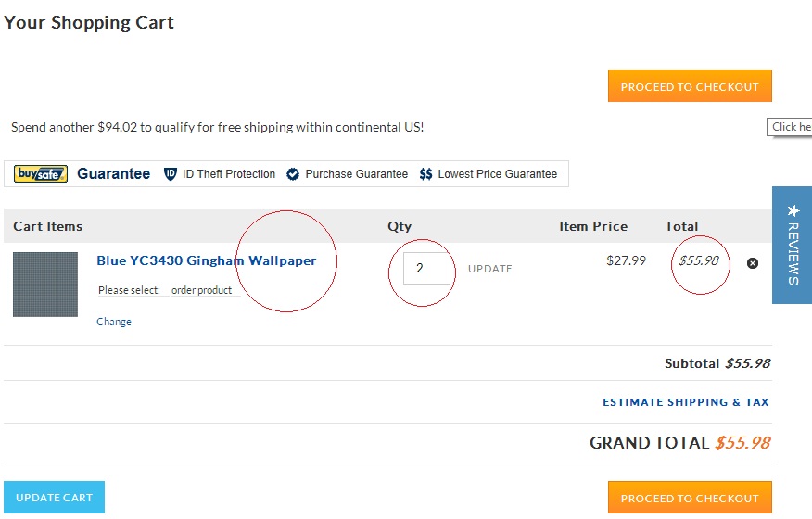This screenshot has height=519, width=812.
Task: Click the Lowest Price Guarantee dollar icon
Action: pyautogui.click(x=426, y=174)
